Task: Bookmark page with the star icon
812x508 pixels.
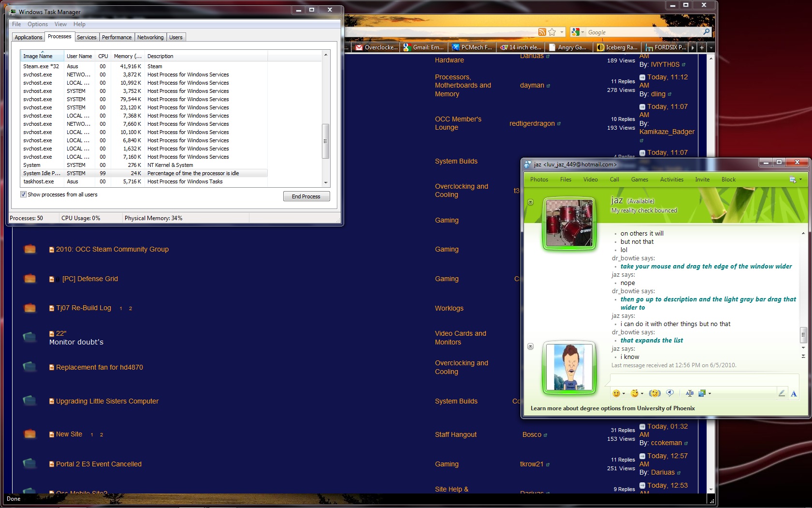Action: pos(552,32)
